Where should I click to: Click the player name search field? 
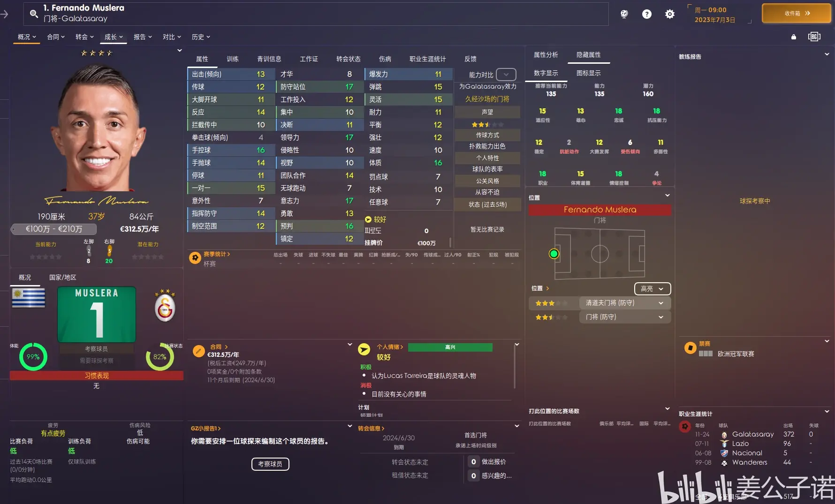click(316, 14)
